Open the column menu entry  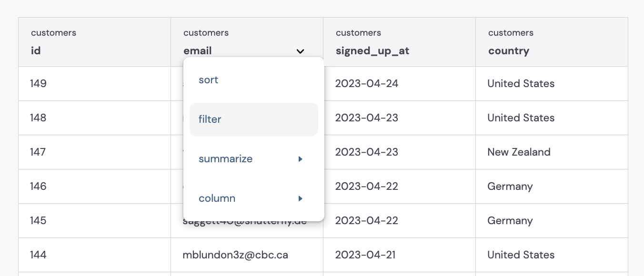[254, 198]
